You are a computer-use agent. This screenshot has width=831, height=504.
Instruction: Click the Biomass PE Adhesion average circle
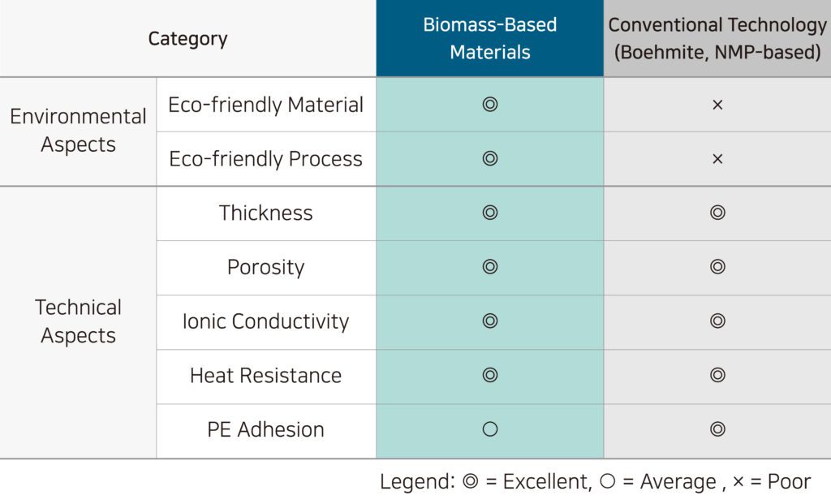click(x=490, y=429)
